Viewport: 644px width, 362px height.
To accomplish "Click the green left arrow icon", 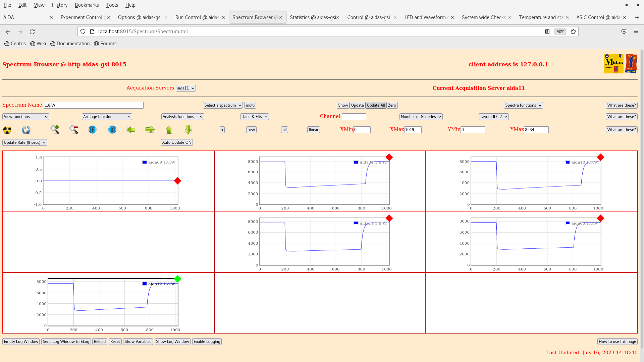I will [131, 130].
